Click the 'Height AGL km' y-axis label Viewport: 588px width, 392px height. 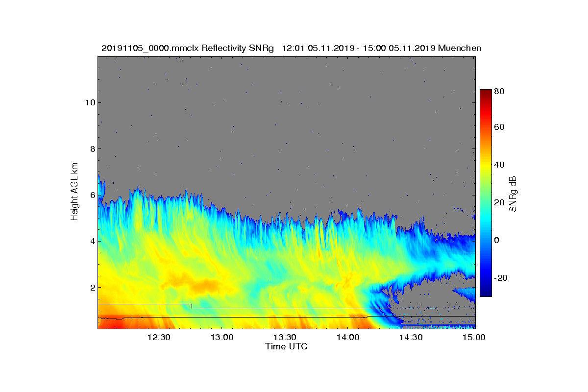pos(74,193)
